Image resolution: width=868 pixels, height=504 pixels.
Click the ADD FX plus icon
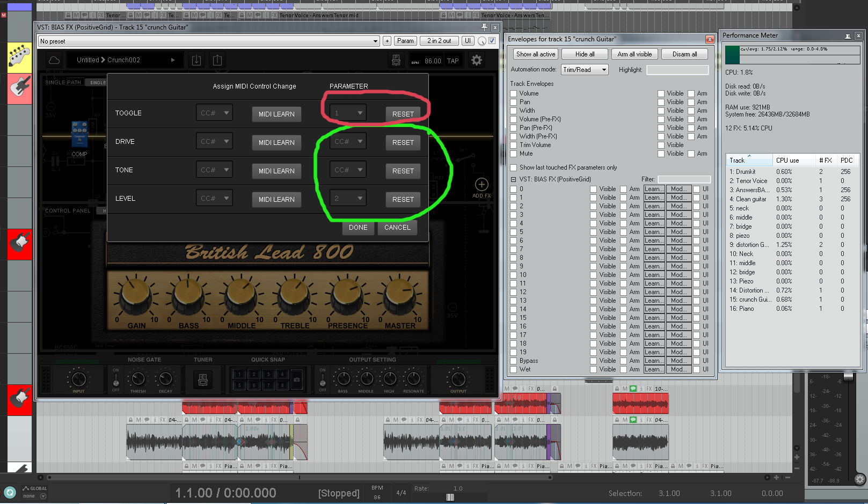(482, 185)
